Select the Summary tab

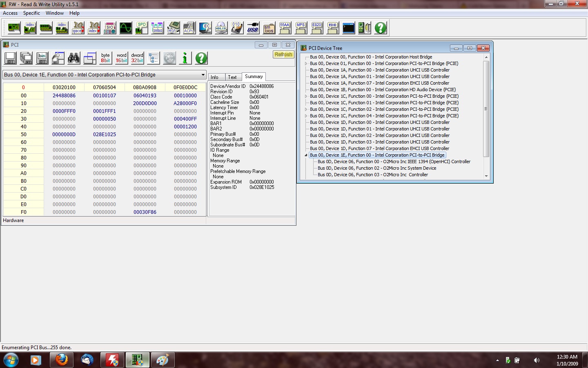tap(254, 77)
